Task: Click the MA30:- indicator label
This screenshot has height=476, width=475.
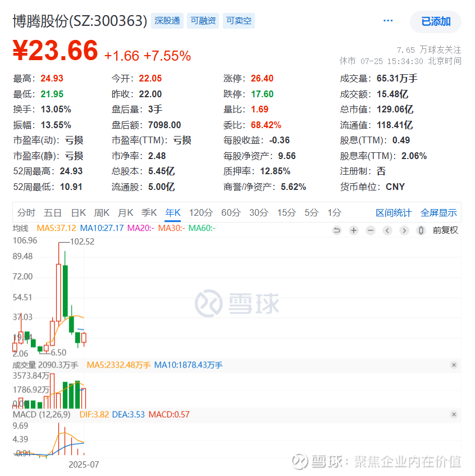Action: pos(171,228)
